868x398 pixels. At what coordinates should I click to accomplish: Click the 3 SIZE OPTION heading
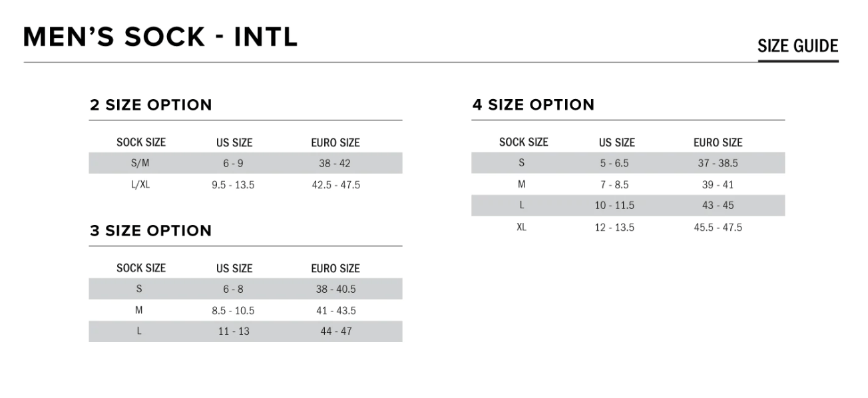click(x=151, y=230)
